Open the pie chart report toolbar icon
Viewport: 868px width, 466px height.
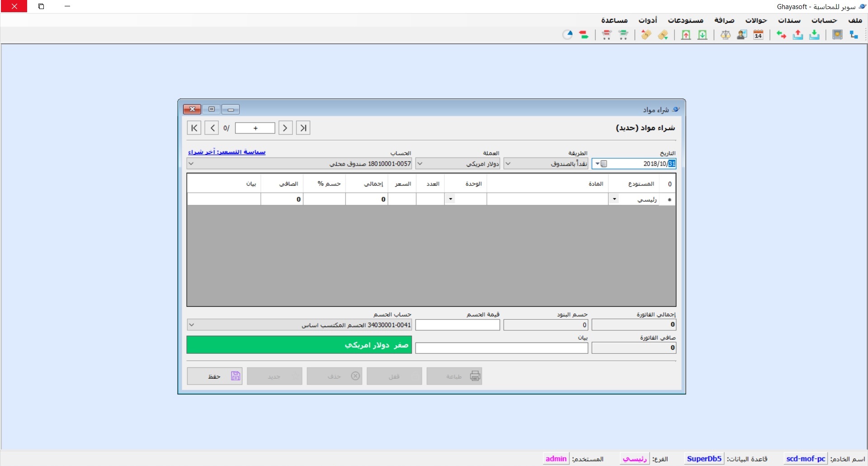point(567,35)
